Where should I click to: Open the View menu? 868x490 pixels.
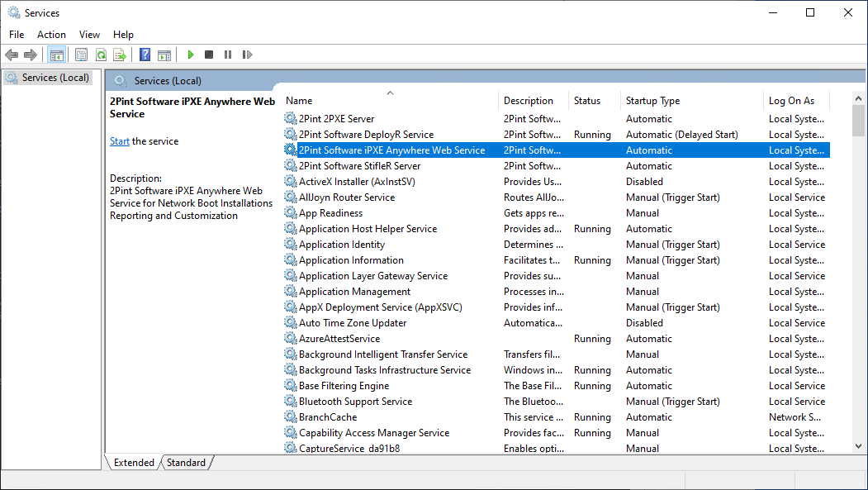pos(89,34)
